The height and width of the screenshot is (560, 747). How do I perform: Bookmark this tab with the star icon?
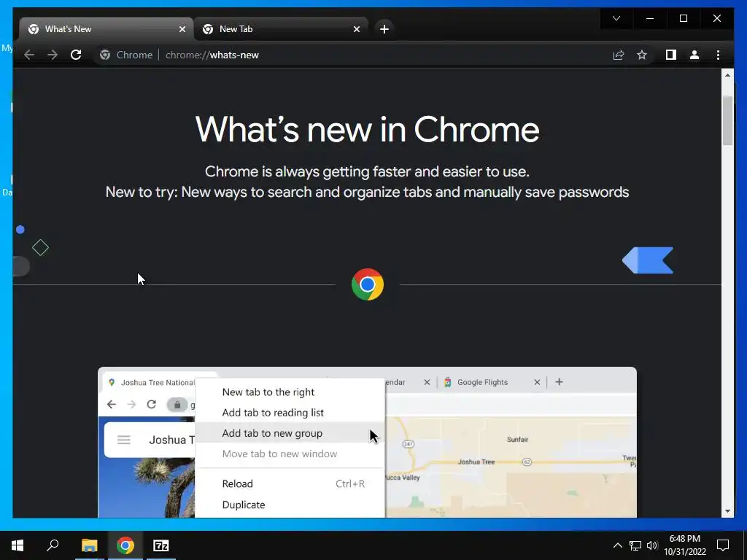coord(642,55)
